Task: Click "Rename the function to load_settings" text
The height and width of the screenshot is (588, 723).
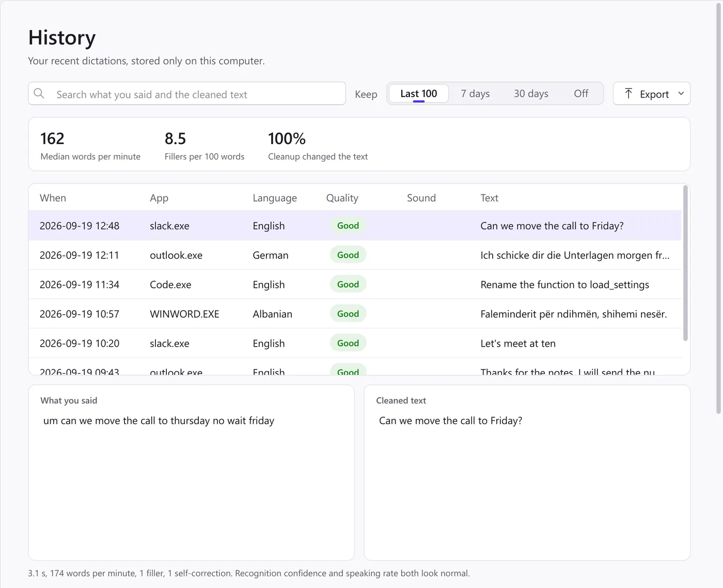Action: click(564, 285)
